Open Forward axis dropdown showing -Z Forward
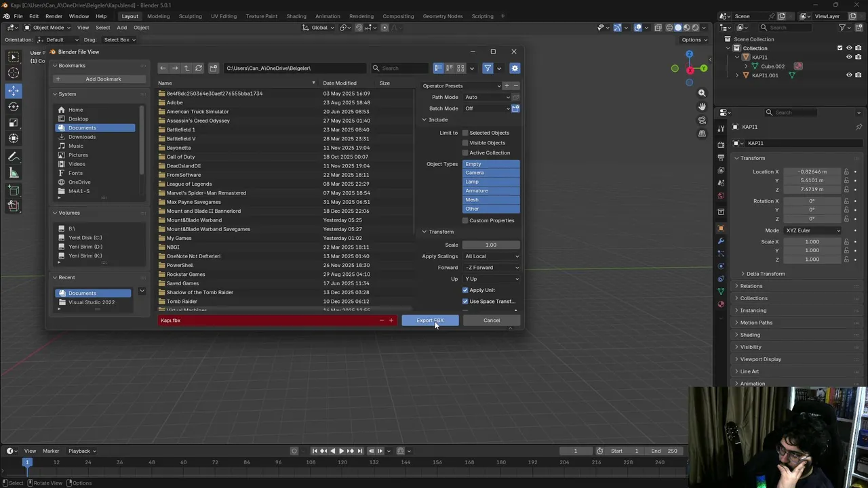Screen dimensions: 868x488 (x=491, y=268)
